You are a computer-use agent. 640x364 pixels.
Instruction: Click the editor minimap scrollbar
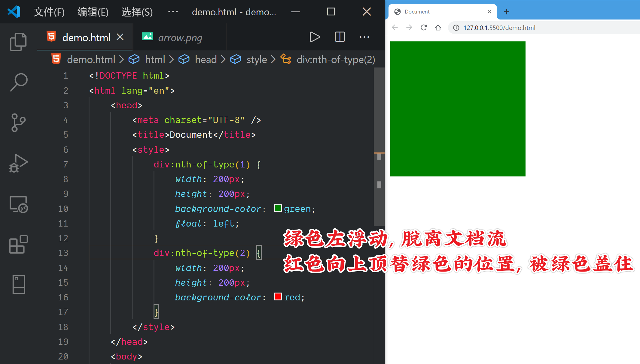tap(379, 146)
